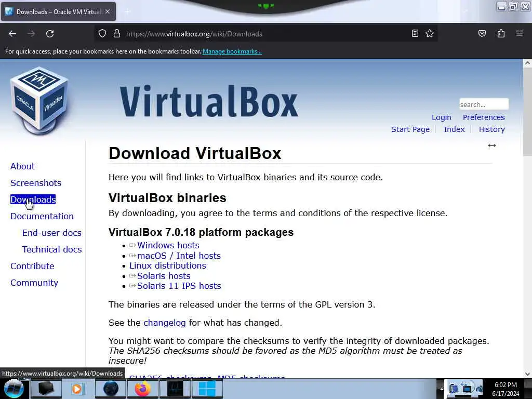Download the Solaris 11 IPS hosts package
Screen dimensions: 532x399
coord(179,286)
